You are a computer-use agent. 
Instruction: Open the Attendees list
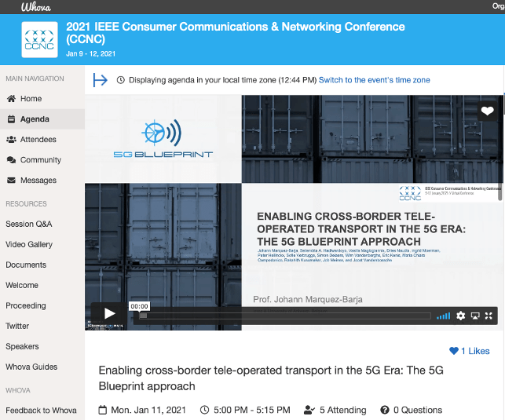(38, 140)
